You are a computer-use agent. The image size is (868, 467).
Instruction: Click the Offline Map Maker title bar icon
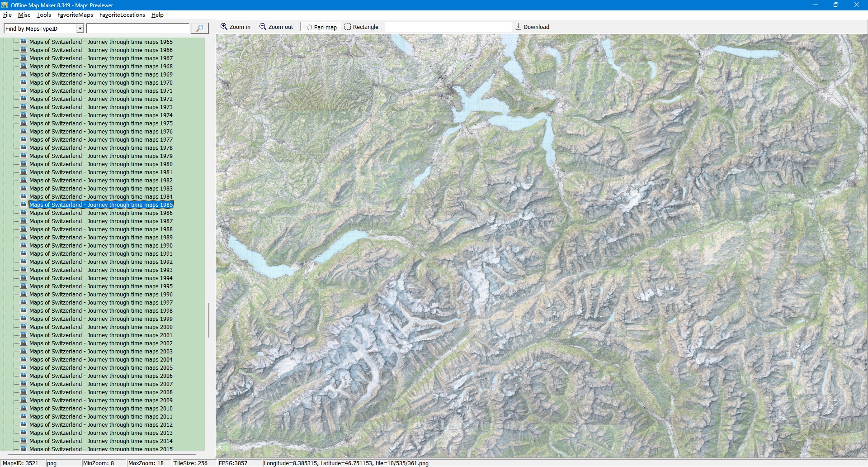click(x=5, y=5)
